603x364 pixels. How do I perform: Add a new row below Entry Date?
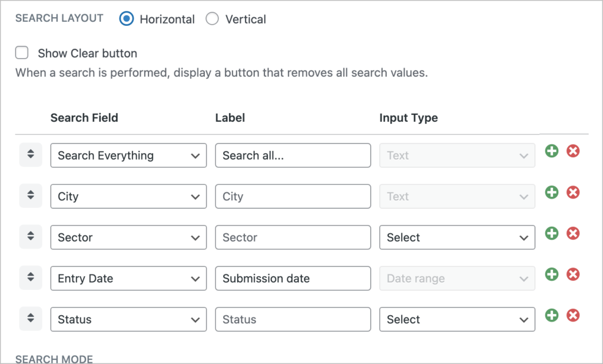point(551,274)
